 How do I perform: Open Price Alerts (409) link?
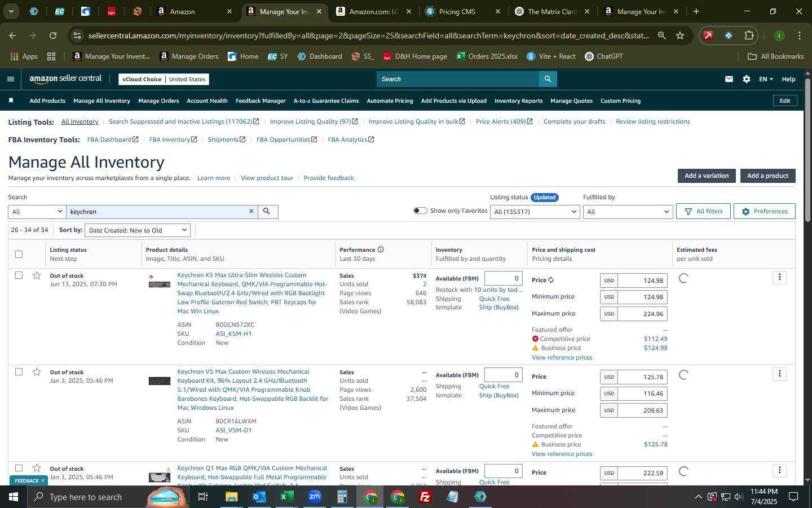tap(504, 121)
